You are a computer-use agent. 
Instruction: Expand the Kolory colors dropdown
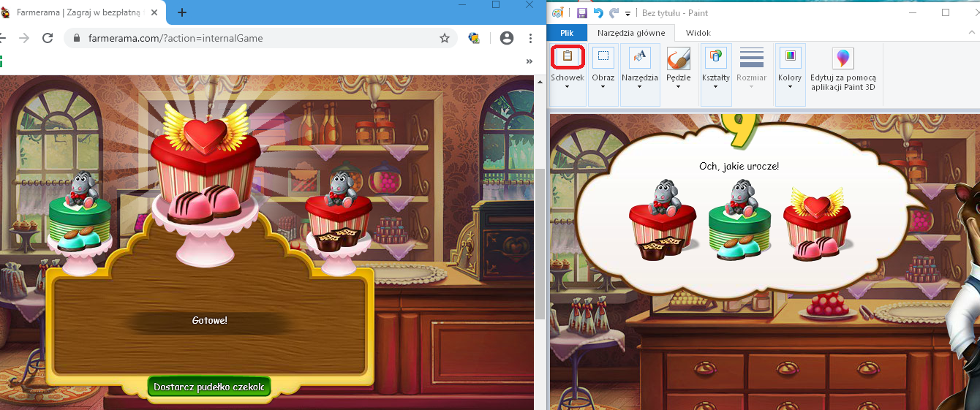click(x=790, y=86)
